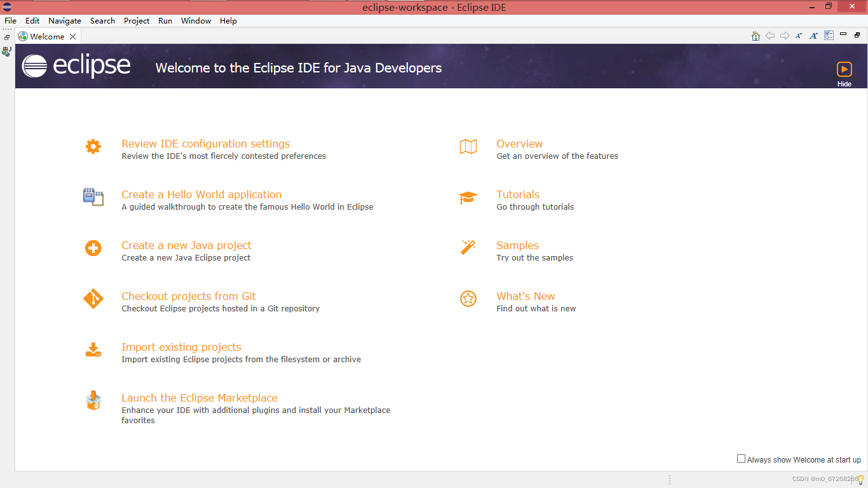
Task: Open the Project menu
Action: tap(137, 21)
